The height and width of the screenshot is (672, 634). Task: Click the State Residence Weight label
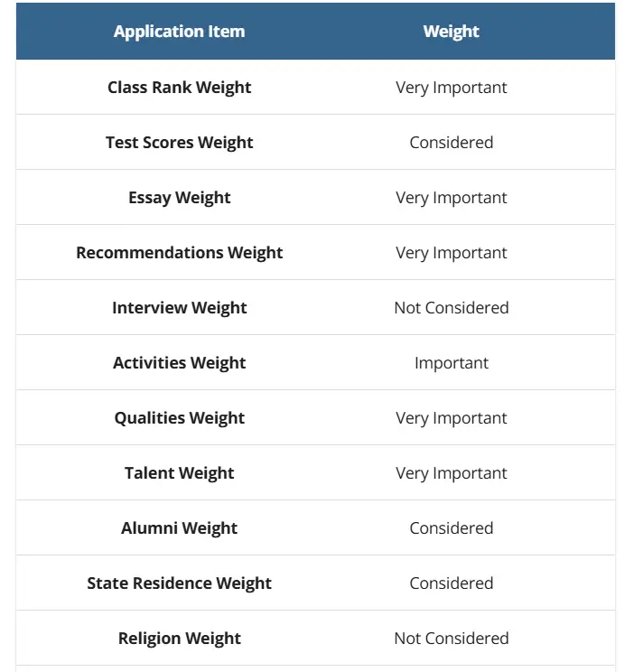point(179,583)
